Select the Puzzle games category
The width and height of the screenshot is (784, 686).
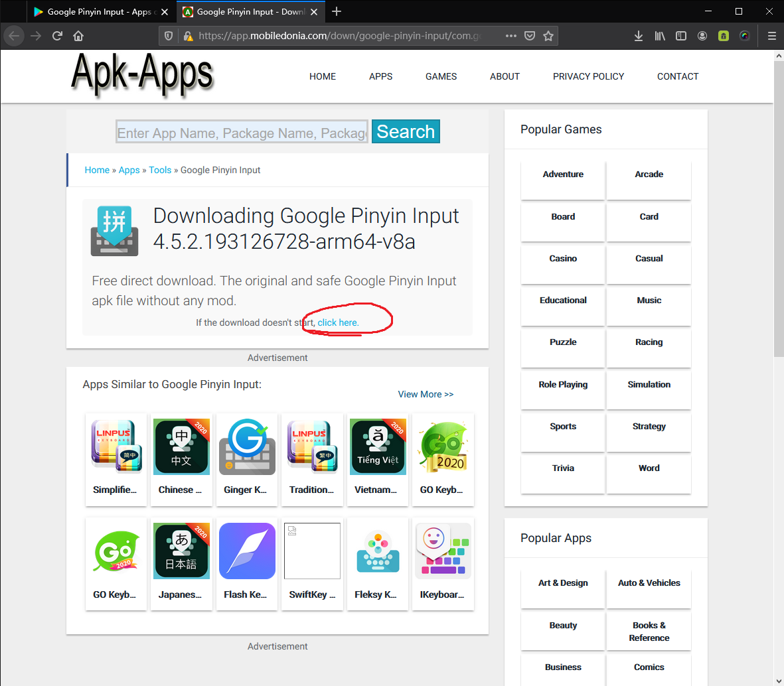tap(563, 348)
